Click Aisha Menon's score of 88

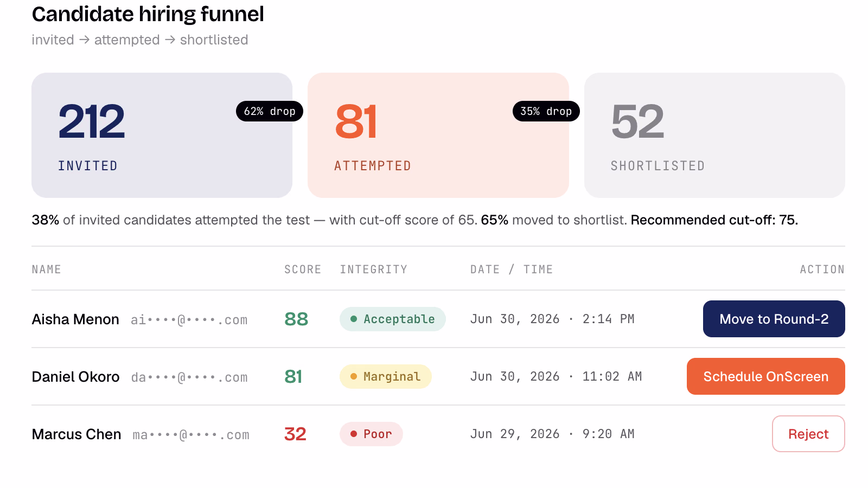point(296,319)
